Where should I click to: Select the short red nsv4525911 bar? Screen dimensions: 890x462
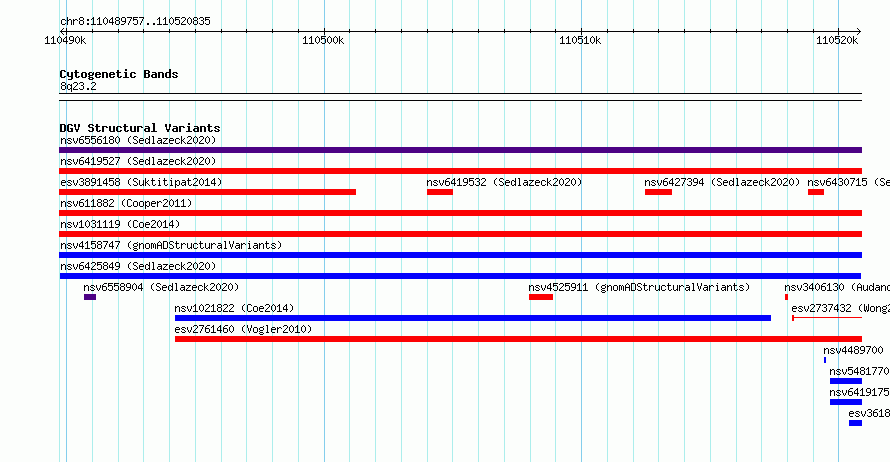click(x=541, y=297)
